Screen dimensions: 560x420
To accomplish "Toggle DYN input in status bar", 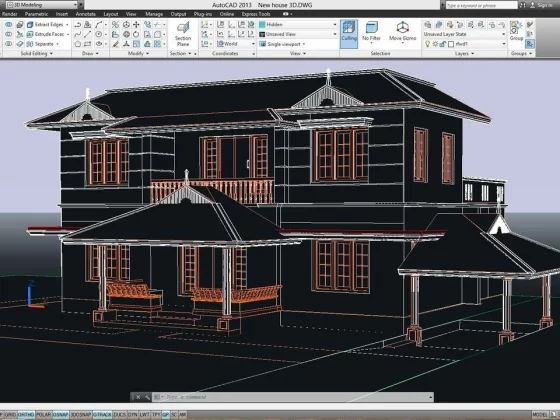I will pos(132,415).
